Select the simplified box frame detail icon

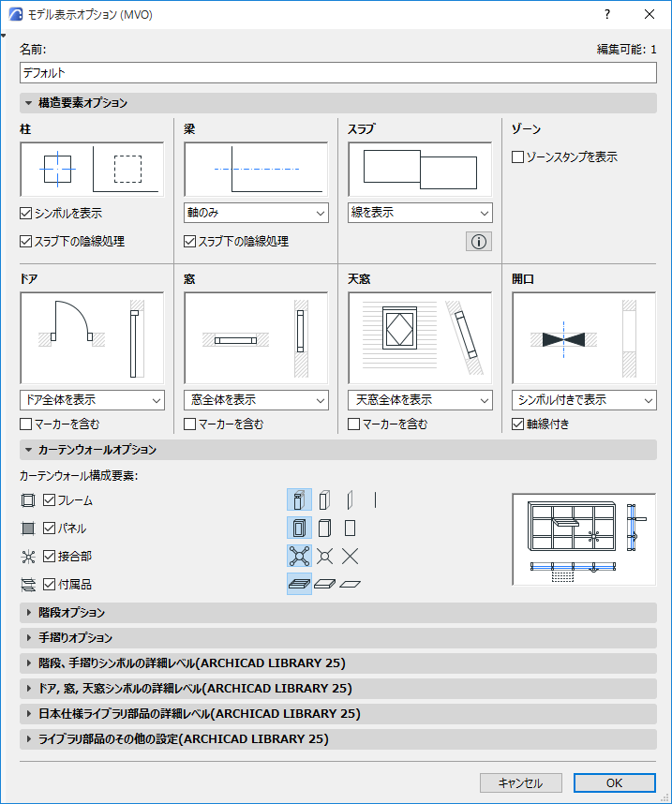point(324,500)
